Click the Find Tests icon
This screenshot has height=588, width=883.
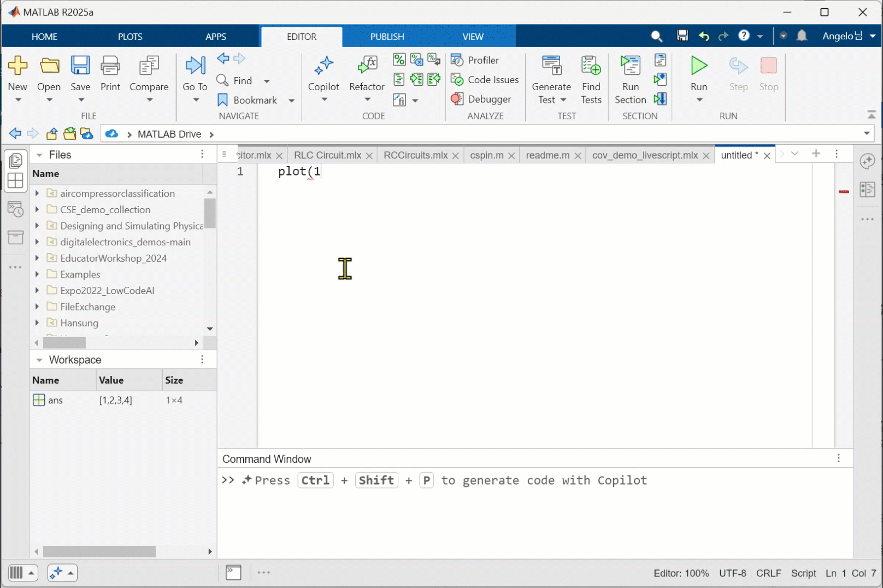(x=591, y=66)
